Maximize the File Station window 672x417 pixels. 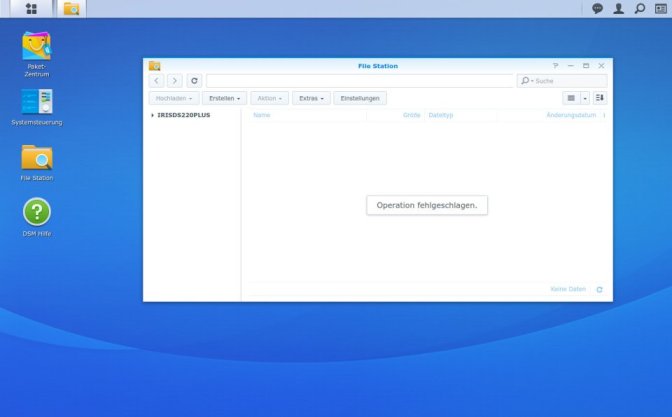(x=586, y=66)
